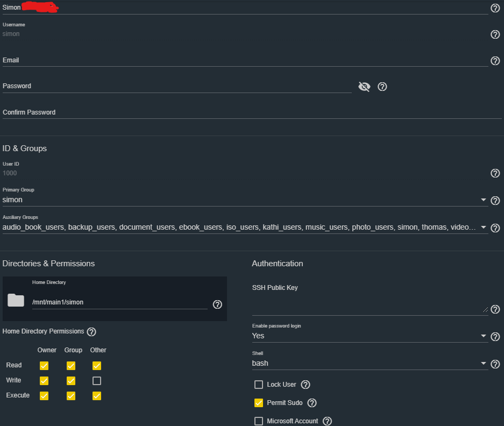Check the Microsoft Account checkbox
This screenshot has height=426, width=504.
259,421
